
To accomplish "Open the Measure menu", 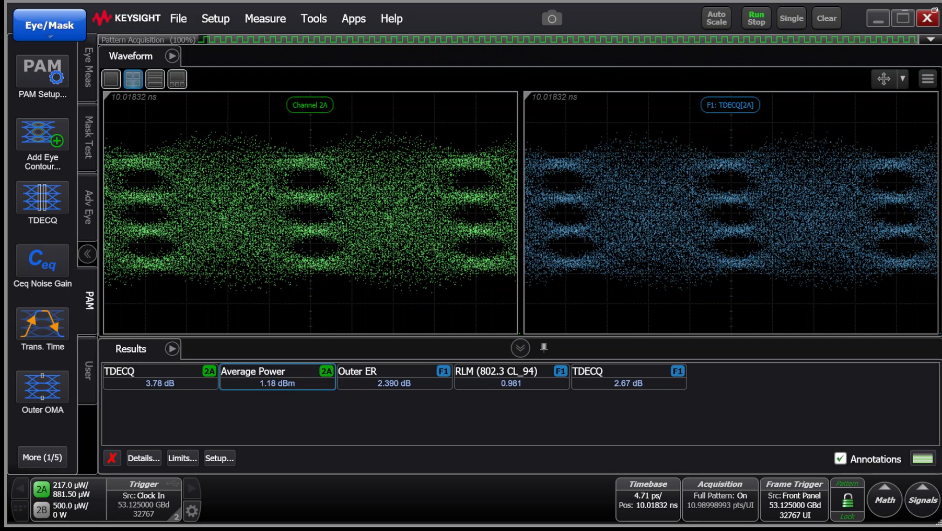I will tap(265, 18).
